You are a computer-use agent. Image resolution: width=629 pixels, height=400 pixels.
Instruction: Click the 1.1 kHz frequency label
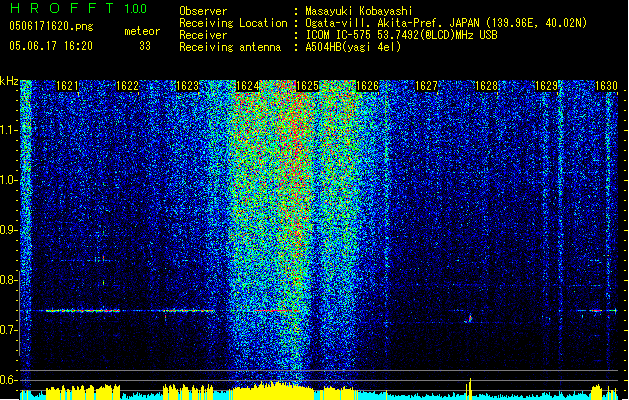pyautogui.click(x=9, y=130)
